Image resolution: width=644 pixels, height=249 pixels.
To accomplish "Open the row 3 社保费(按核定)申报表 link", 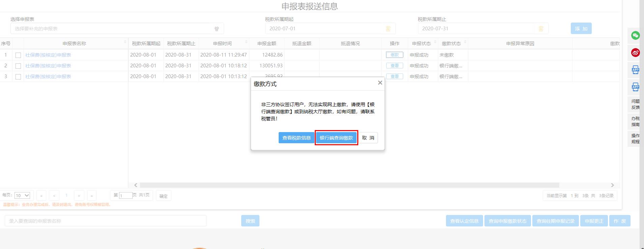I will click(48, 76).
